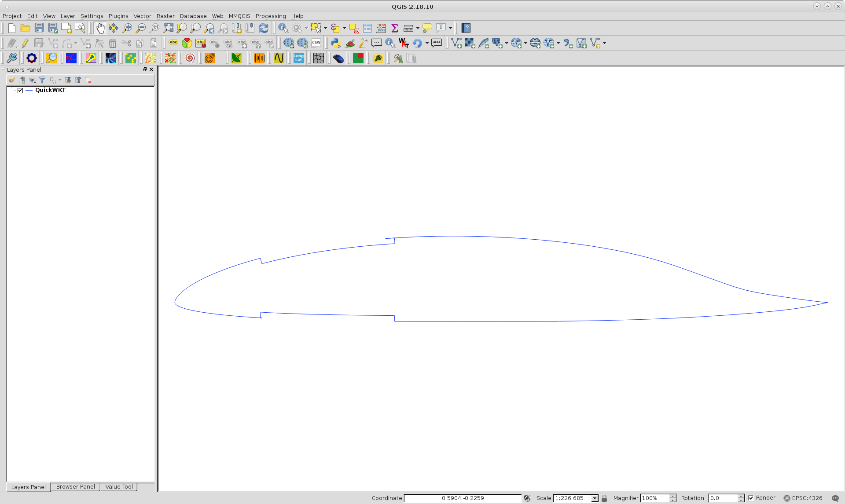
Task: Open a project with the folder icon
Action: click(26, 28)
